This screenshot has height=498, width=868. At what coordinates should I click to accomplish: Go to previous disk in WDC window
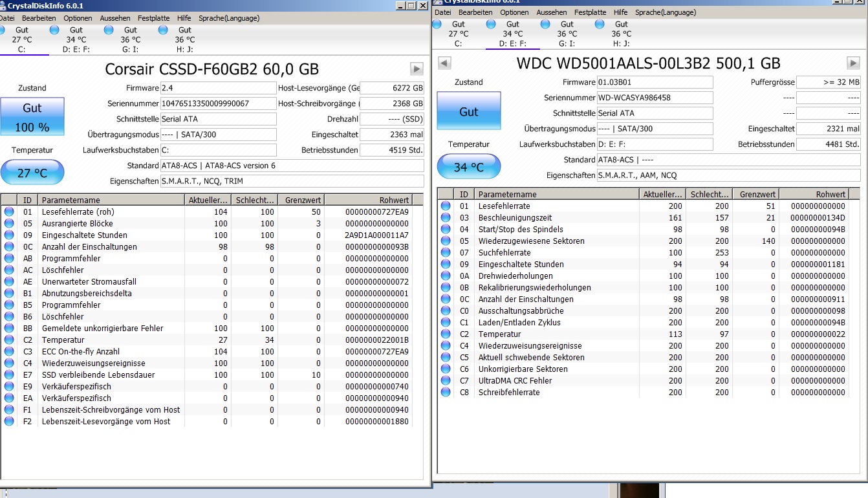point(444,63)
